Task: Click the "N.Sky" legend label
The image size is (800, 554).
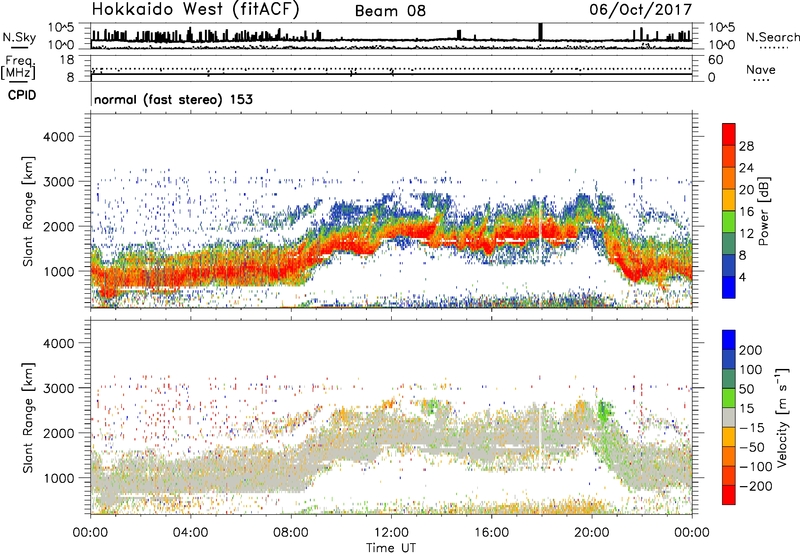Action: tap(19, 37)
